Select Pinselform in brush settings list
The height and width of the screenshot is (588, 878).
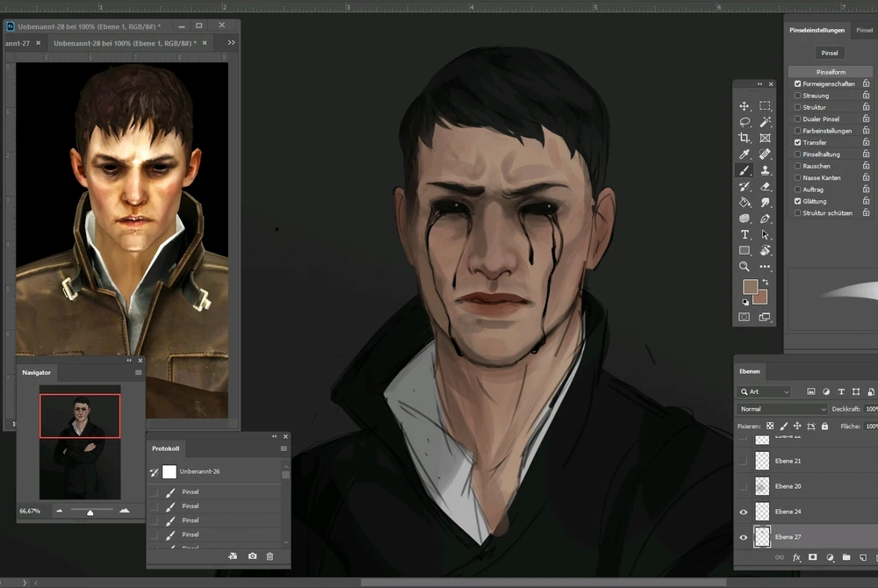coord(831,72)
